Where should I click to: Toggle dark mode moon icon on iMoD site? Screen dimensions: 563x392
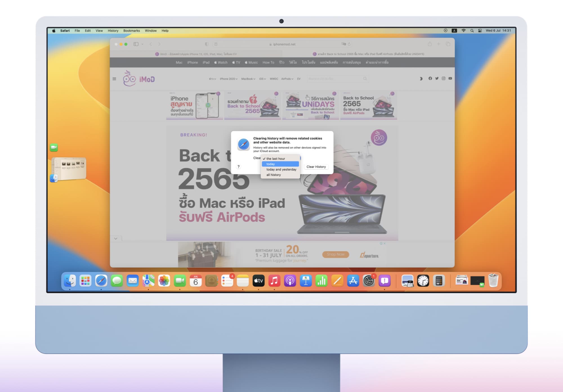coord(421,79)
